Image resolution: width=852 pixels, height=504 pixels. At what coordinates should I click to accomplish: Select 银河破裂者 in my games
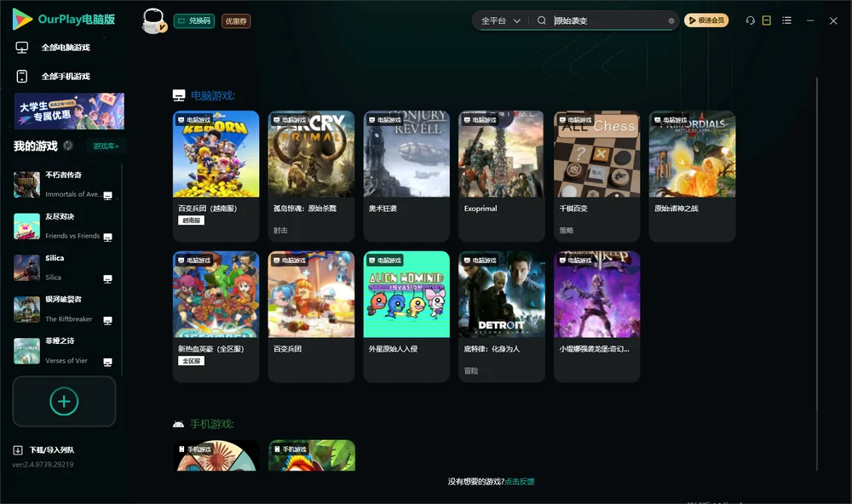click(64, 310)
